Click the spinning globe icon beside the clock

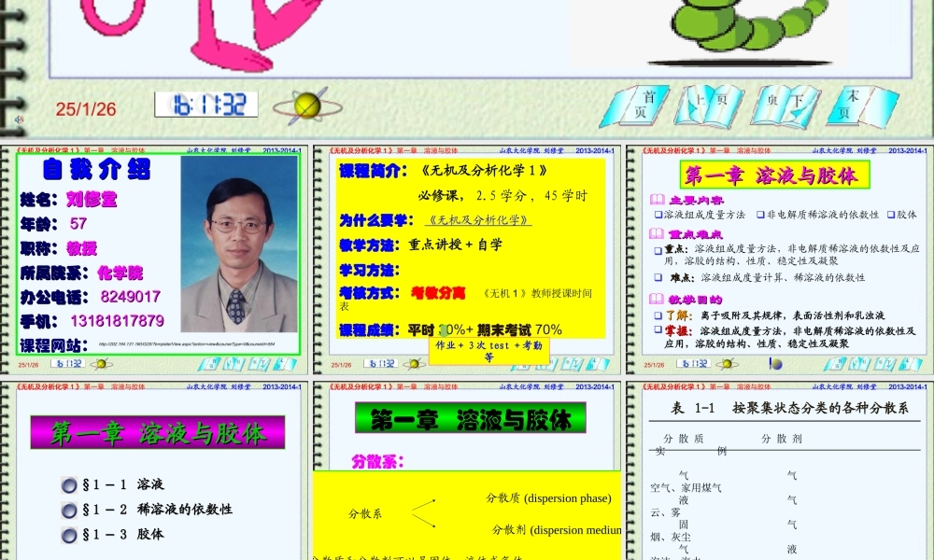tap(308, 105)
